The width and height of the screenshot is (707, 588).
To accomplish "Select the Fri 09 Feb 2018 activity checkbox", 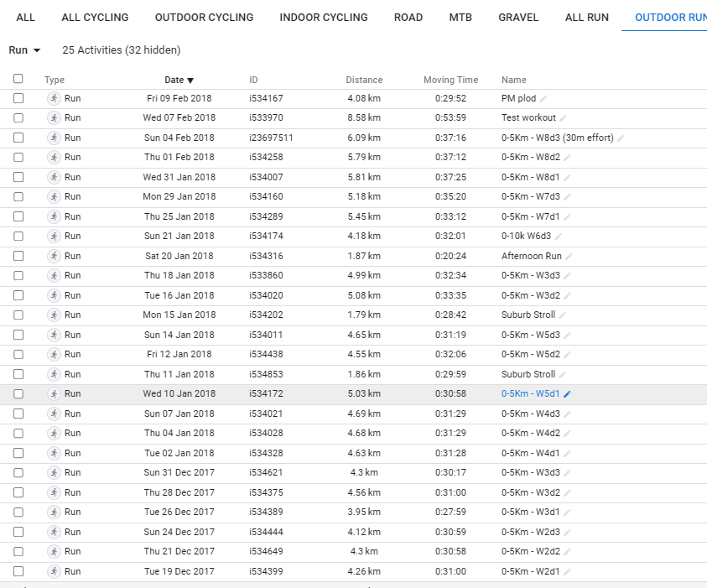I will tap(18, 98).
